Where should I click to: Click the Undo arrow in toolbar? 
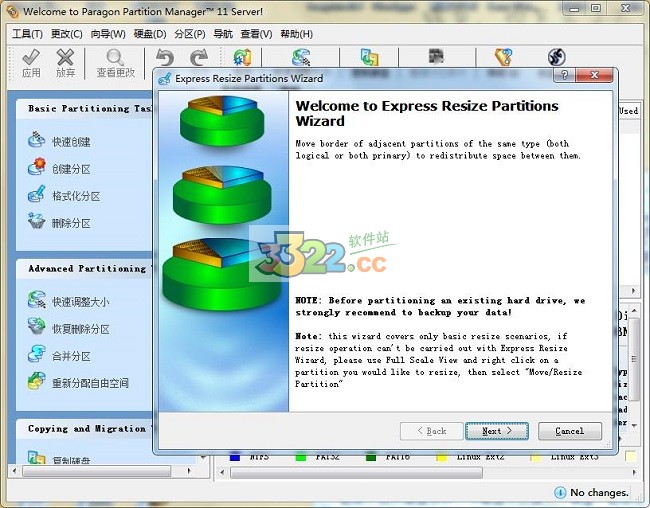(165, 58)
